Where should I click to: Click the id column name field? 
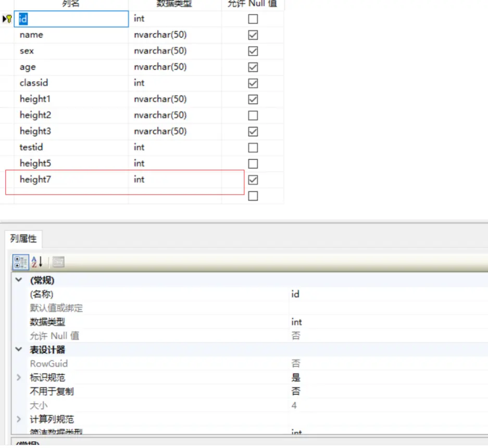(71, 19)
